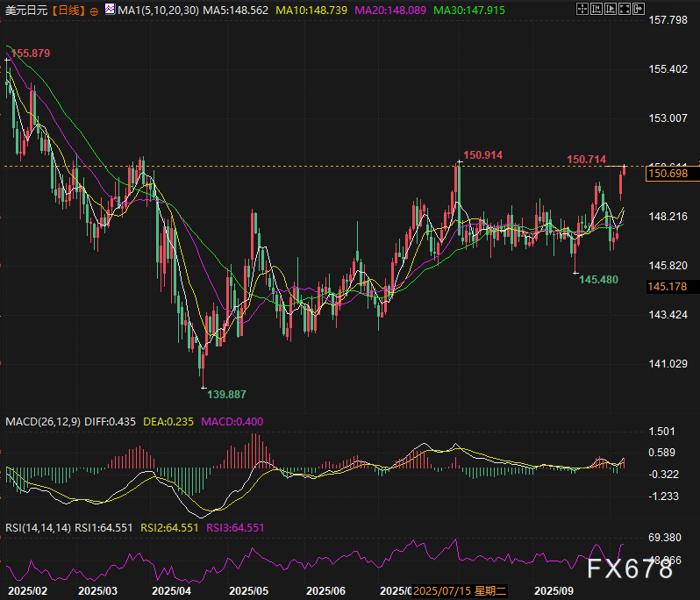Click the orange circled plus icon beside 日线
Screen dimensions: 700x600
(94, 11)
